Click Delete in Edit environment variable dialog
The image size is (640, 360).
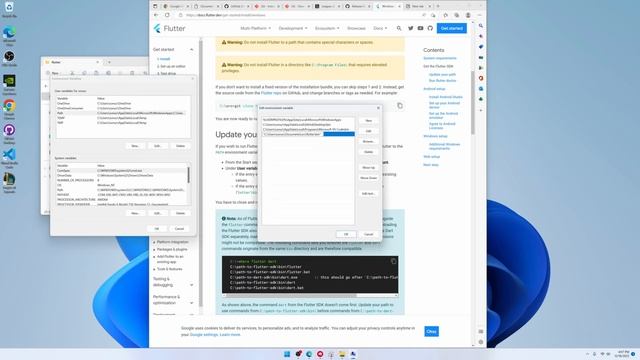click(x=368, y=152)
